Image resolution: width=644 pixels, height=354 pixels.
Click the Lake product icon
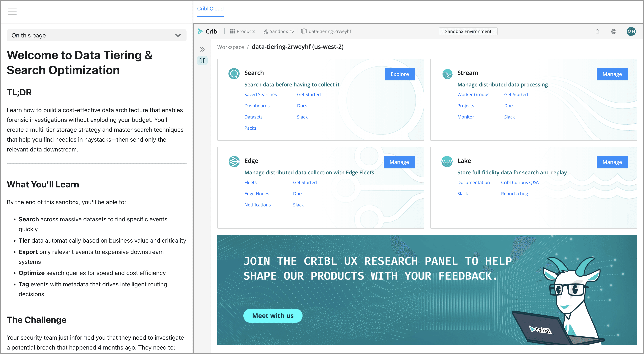[x=447, y=162]
